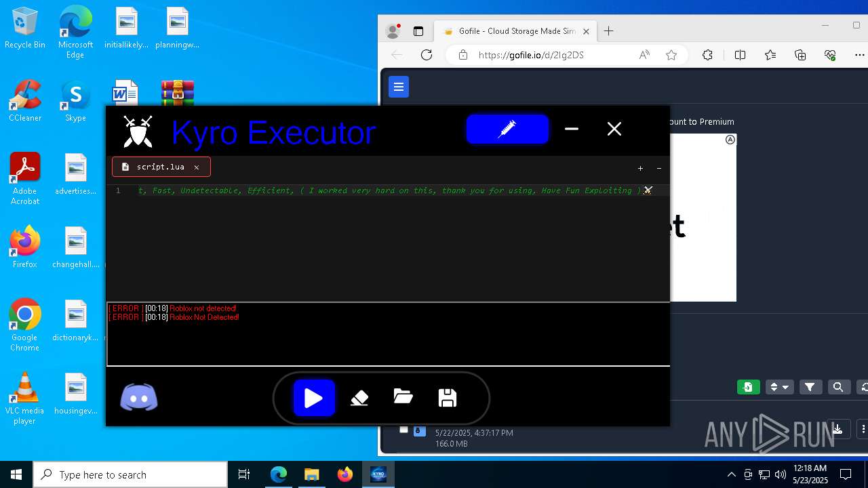This screenshot has width=868, height=488.
Task: Show hidden system tray icons
Action: coord(731,474)
